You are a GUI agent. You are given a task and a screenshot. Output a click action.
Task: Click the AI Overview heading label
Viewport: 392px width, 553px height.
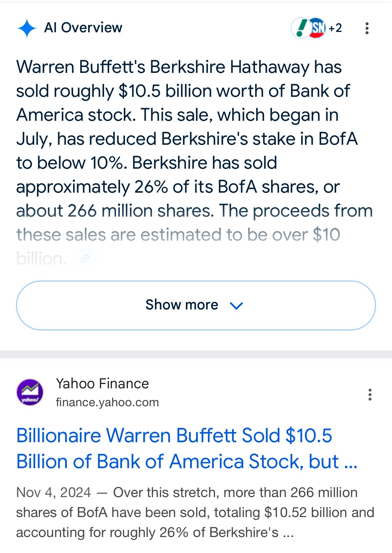point(83,28)
